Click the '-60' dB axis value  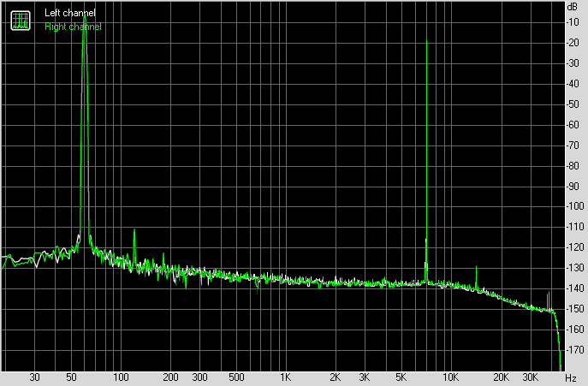pos(573,125)
